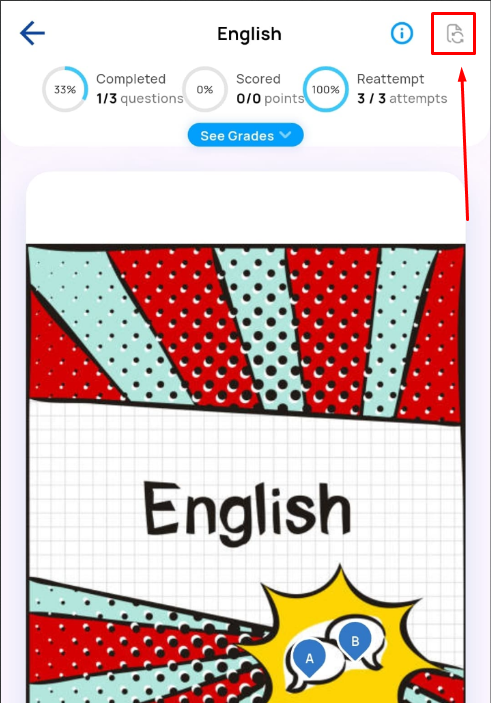Click the reattempt document refresh icon
Screen dimensions: 491x703
454,34
